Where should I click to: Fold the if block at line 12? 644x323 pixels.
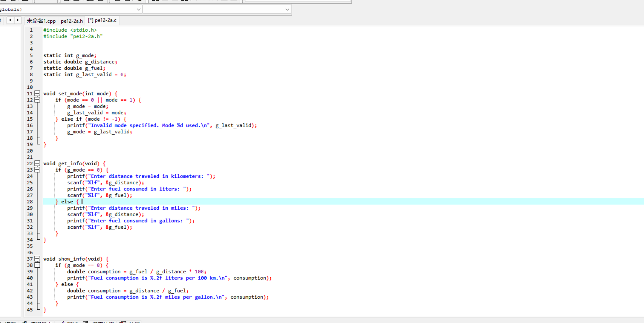[x=37, y=100]
